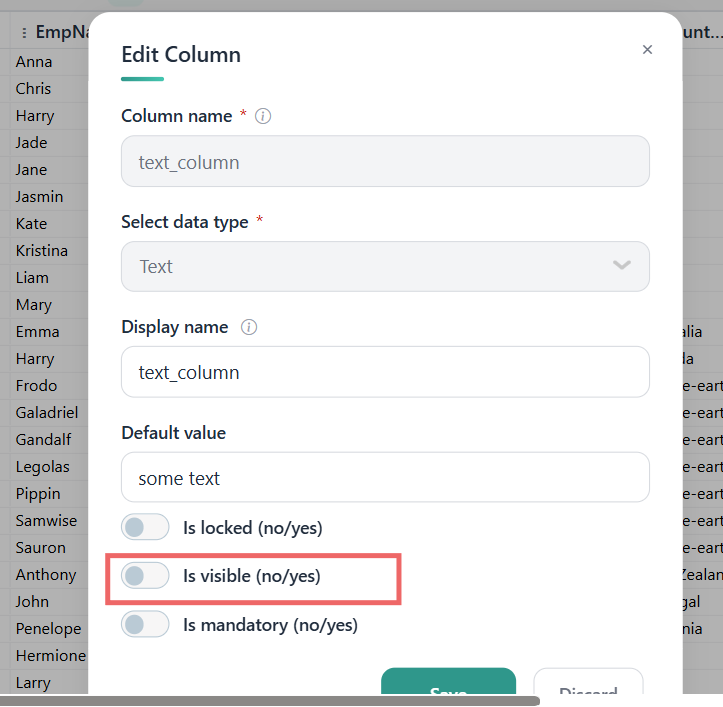Click the Discard button
The image size is (723, 707).
[588, 681]
